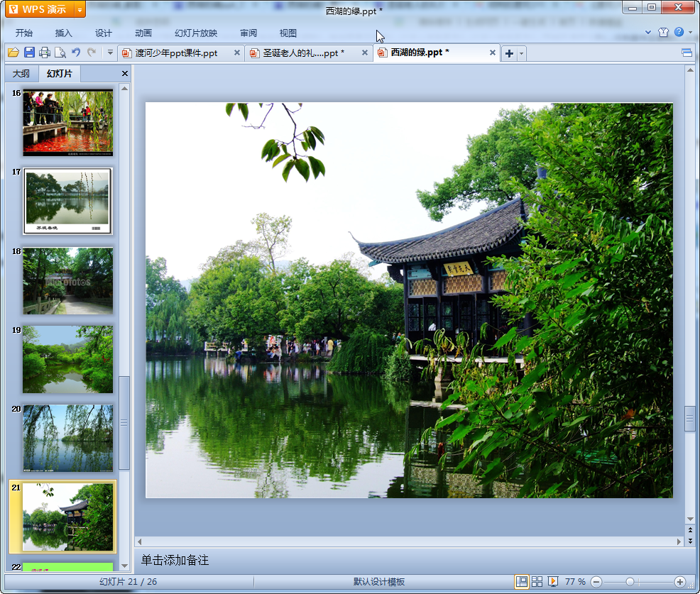Expand the WPS 演示 dropdown arrow
700x594 pixels.
(80, 9)
